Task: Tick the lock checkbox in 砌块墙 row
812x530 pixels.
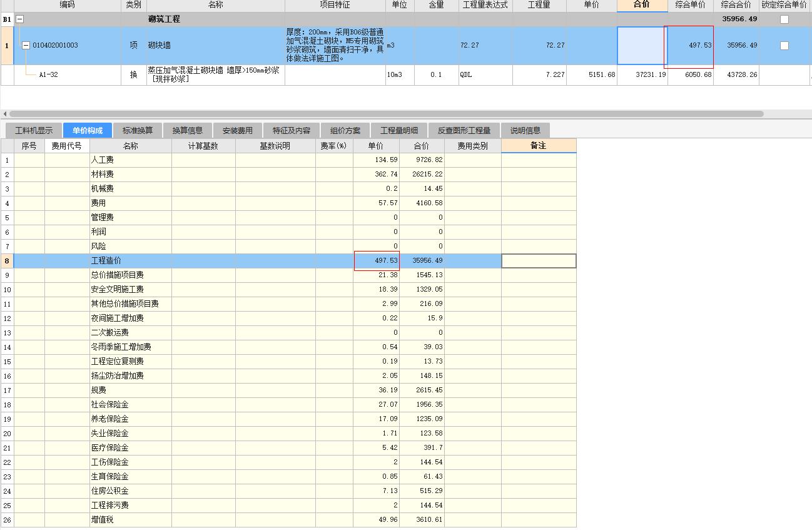Action: click(x=784, y=46)
